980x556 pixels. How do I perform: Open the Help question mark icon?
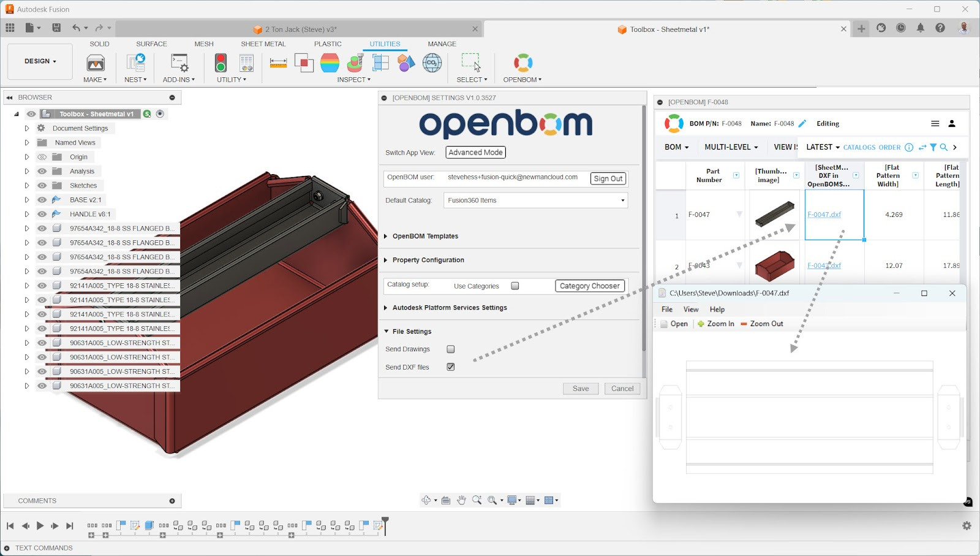coord(940,28)
